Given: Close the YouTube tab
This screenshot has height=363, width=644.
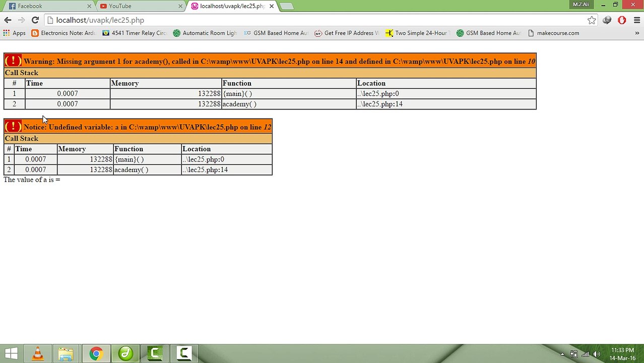Looking at the screenshot, I should pyautogui.click(x=180, y=6).
